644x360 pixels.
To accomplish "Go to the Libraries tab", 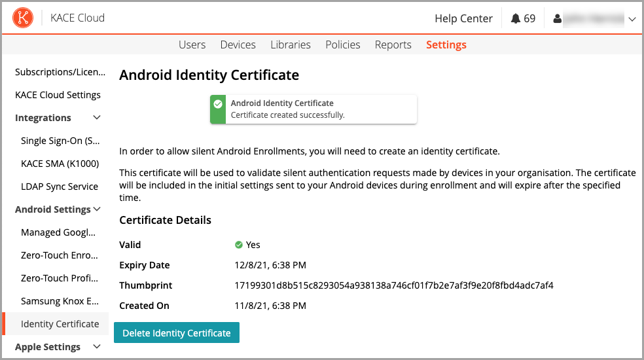I will [x=291, y=45].
